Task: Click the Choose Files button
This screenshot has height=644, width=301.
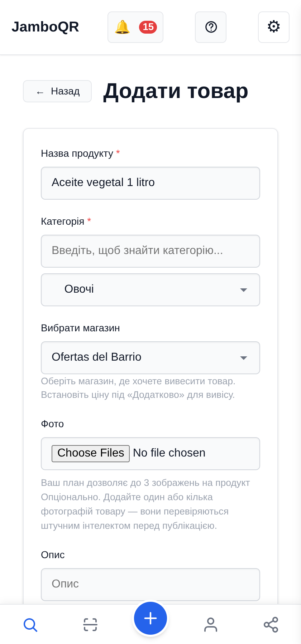Action: [91, 453]
